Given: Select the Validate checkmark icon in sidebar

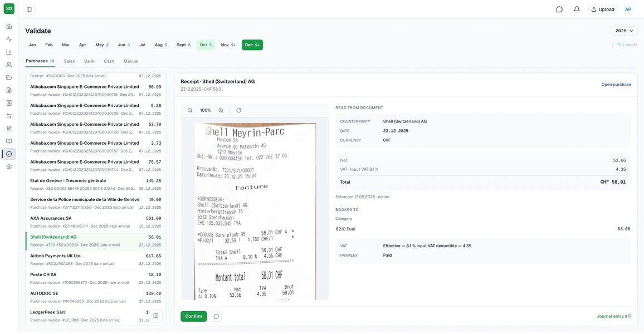Looking at the screenshot, I should pos(9,154).
